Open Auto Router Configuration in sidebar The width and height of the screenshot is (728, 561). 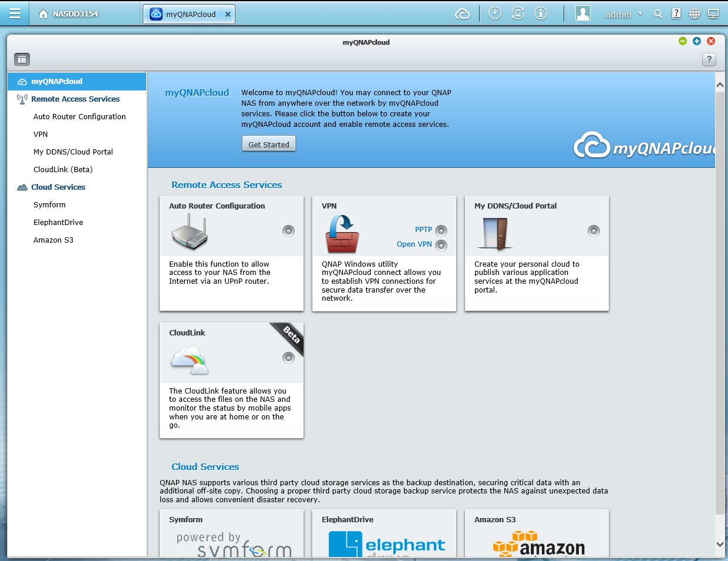[79, 117]
